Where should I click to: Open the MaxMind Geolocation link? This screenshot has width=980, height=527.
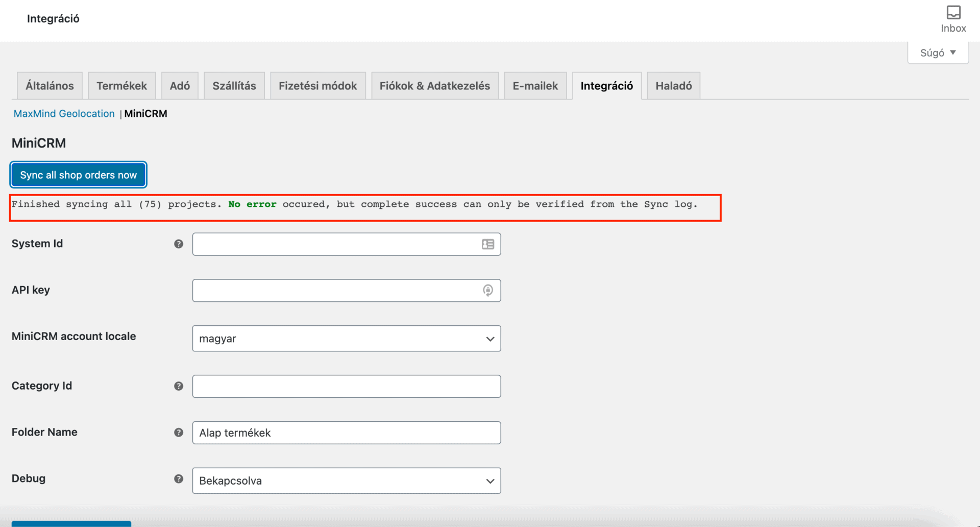[x=64, y=113]
